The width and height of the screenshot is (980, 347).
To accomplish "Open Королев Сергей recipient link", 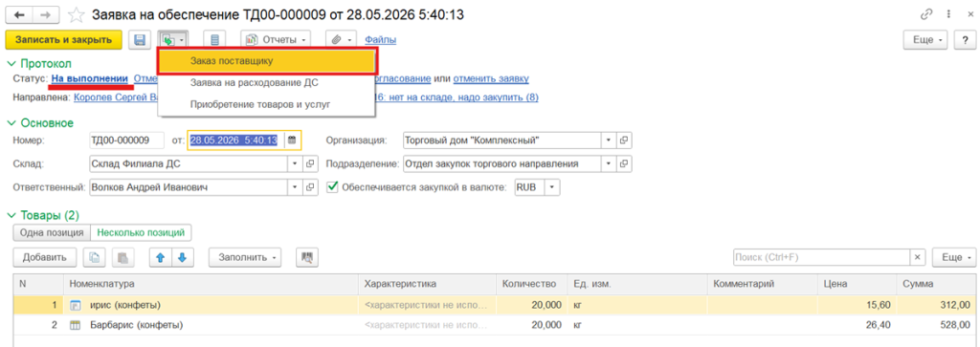I will pos(115,98).
